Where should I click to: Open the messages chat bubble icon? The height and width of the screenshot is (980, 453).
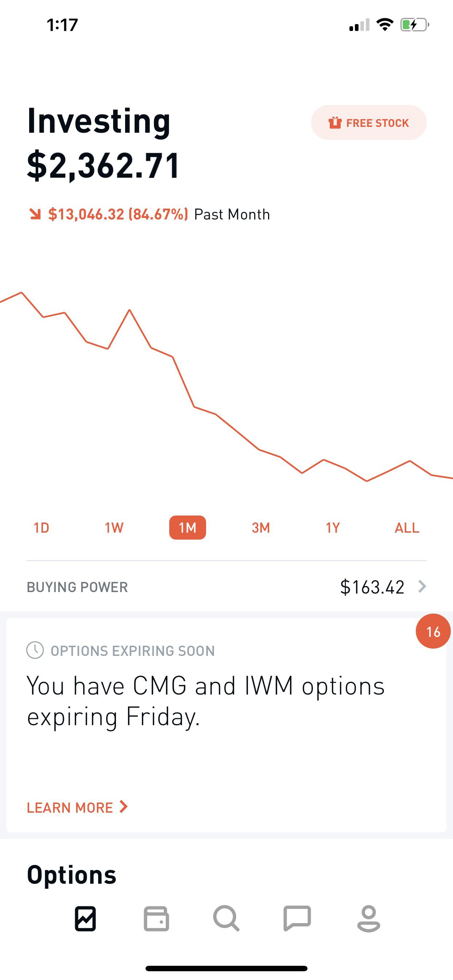tap(297, 919)
